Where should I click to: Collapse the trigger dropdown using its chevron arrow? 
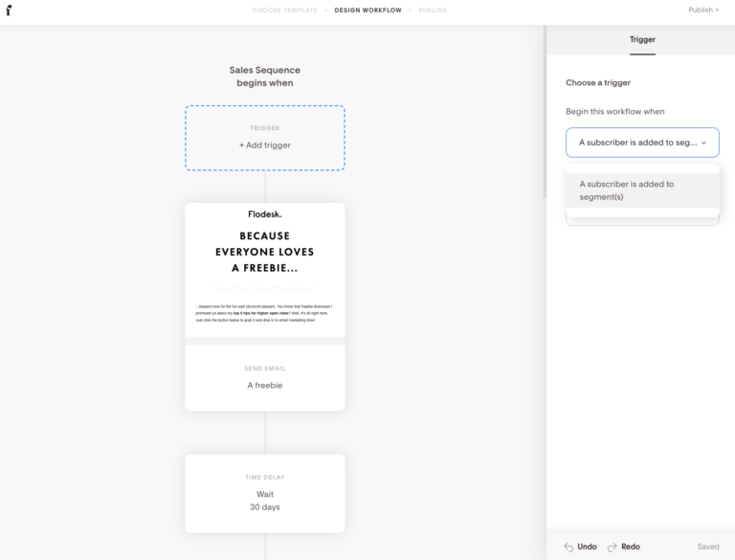click(704, 143)
